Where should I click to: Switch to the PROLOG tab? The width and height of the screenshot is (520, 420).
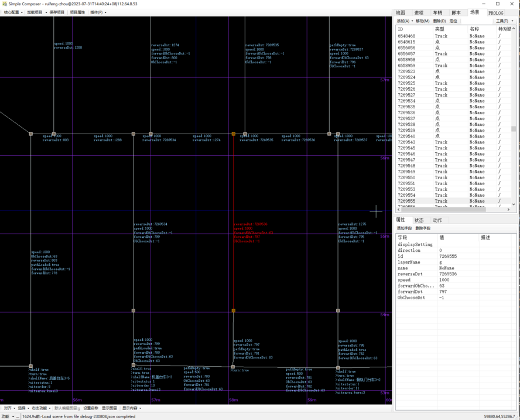click(x=495, y=12)
